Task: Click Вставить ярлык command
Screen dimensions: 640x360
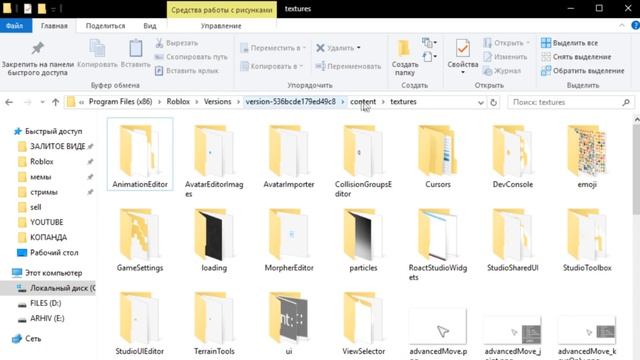Action: pyautogui.click(x=187, y=71)
